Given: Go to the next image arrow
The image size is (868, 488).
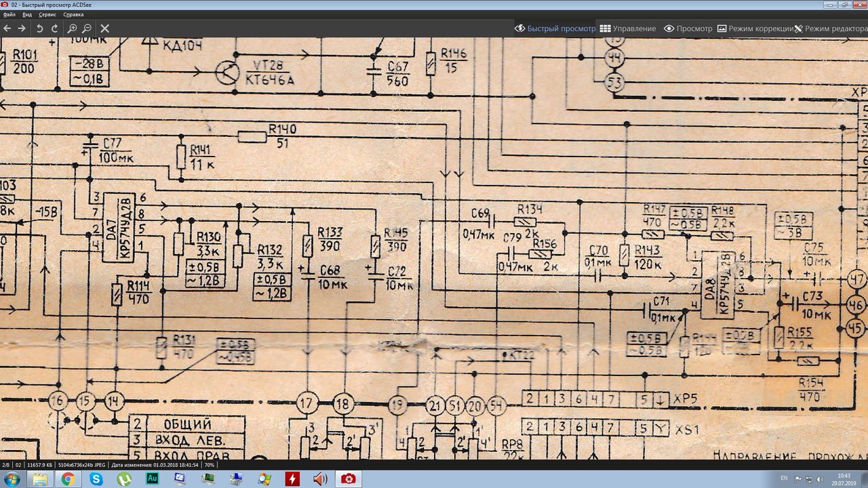Looking at the screenshot, I should pos(22,28).
